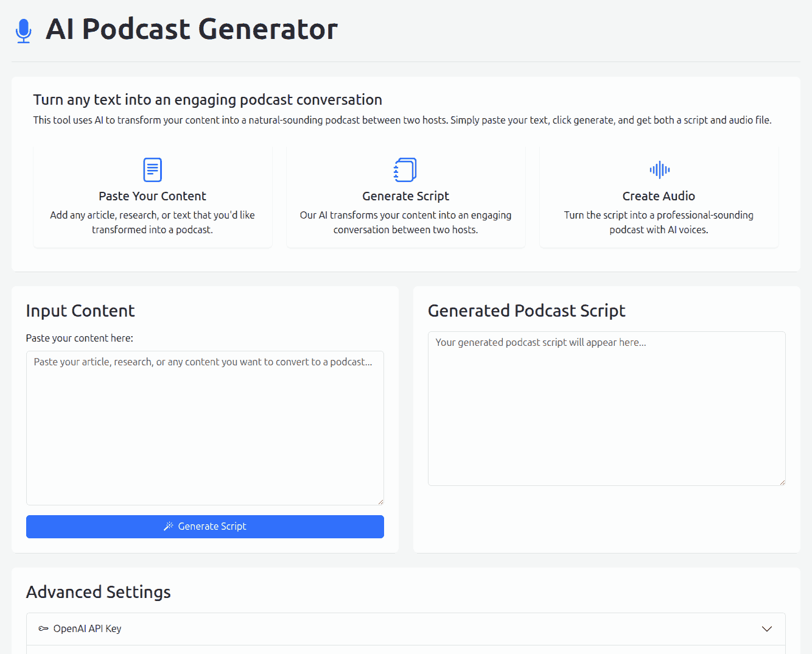Click the magic wand icon on the blue button
Viewport: 812px width, 654px height.
pos(169,526)
